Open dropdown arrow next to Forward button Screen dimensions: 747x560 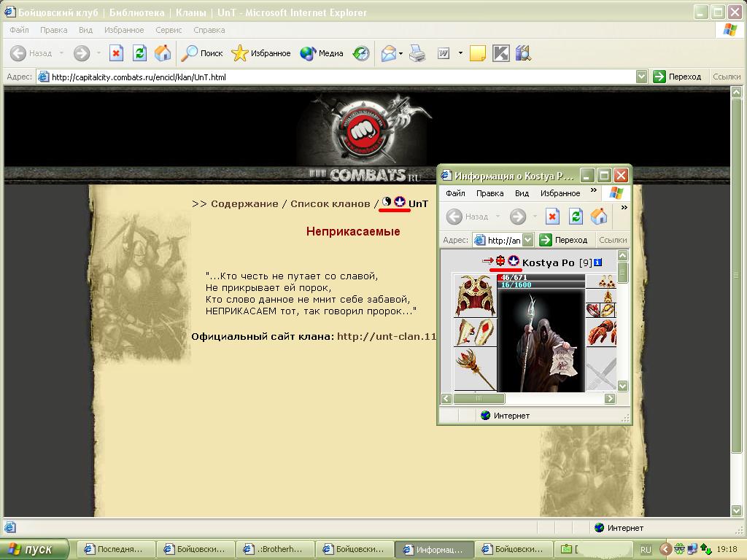98,52
